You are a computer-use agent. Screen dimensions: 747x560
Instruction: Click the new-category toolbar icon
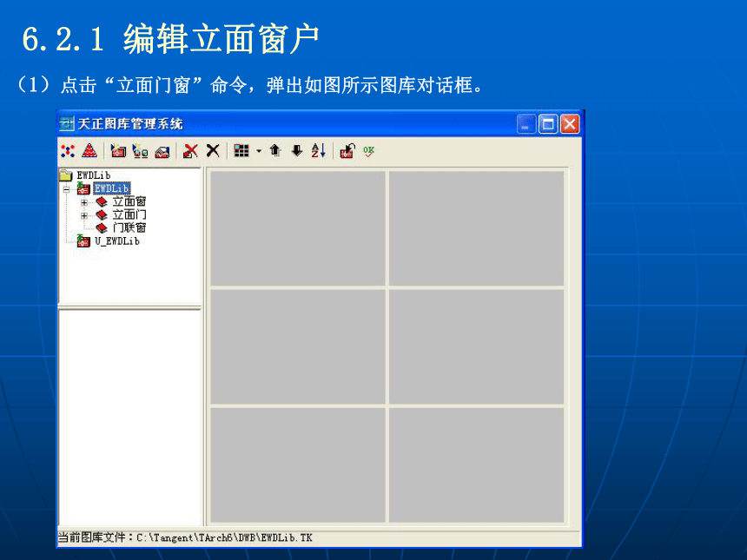tap(118, 151)
